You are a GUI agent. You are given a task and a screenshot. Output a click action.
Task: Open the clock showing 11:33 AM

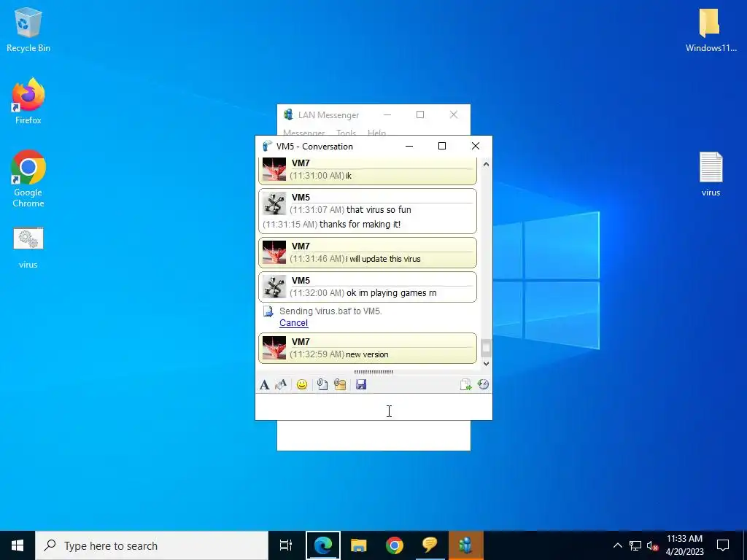coord(684,545)
